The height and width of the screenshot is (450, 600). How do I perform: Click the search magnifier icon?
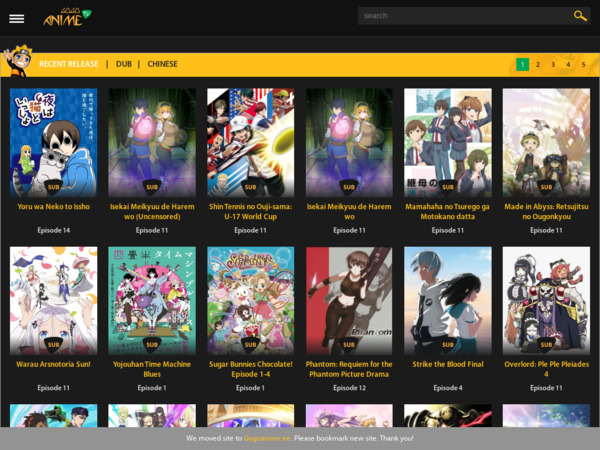tap(580, 16)
